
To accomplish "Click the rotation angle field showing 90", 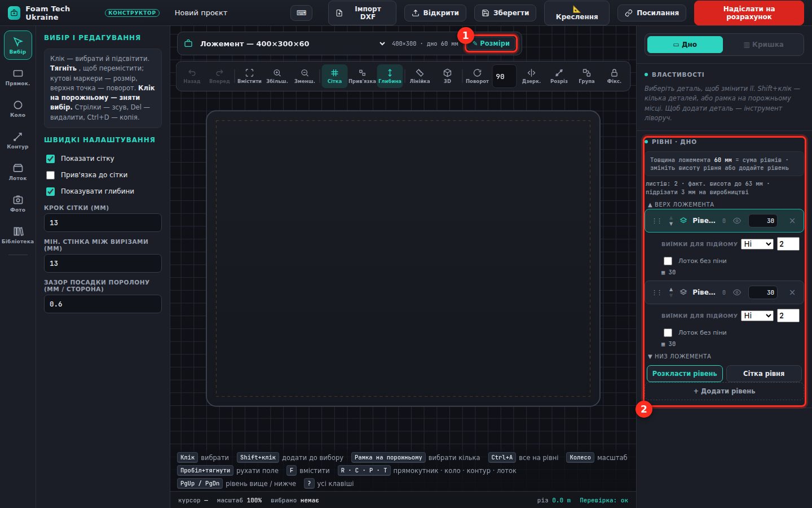I will click(x=504, y=76).
